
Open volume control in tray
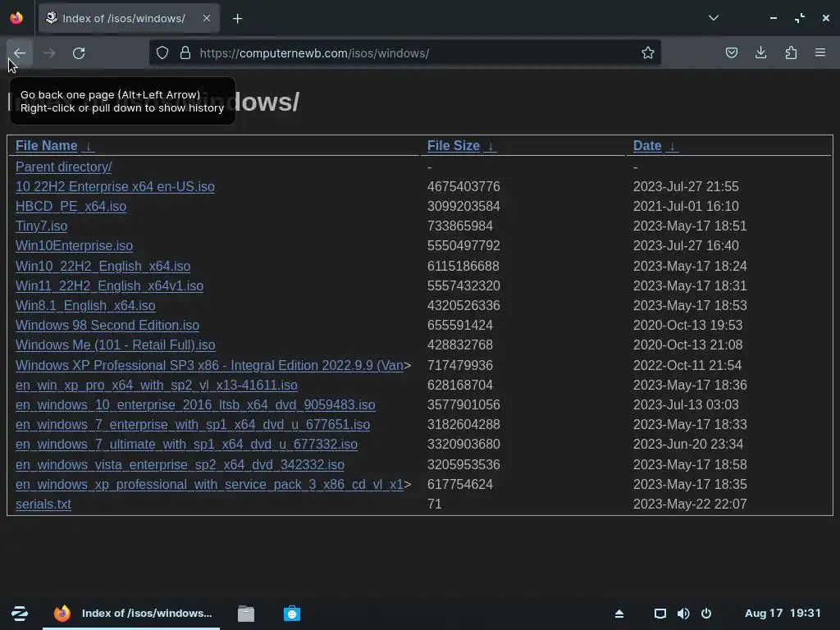click(x=683, y=614)
